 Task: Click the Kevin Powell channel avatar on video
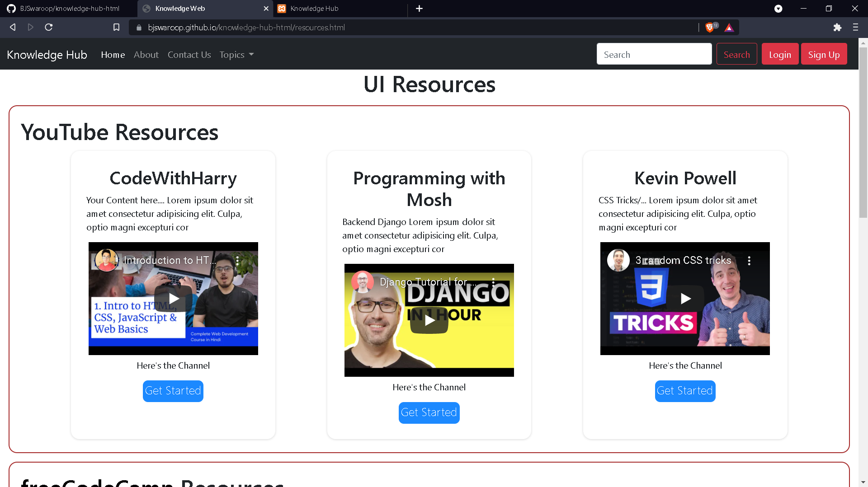click(618, 260)
